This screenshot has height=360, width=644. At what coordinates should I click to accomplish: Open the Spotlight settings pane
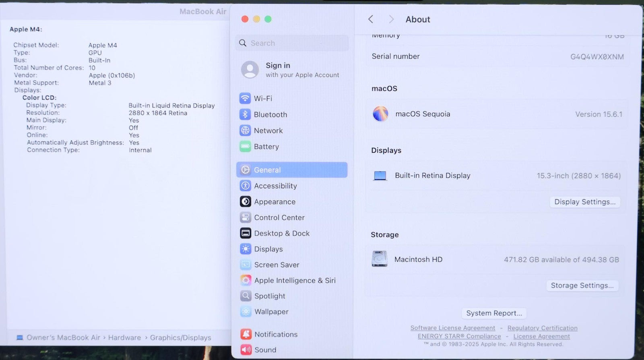click(269, 296)
